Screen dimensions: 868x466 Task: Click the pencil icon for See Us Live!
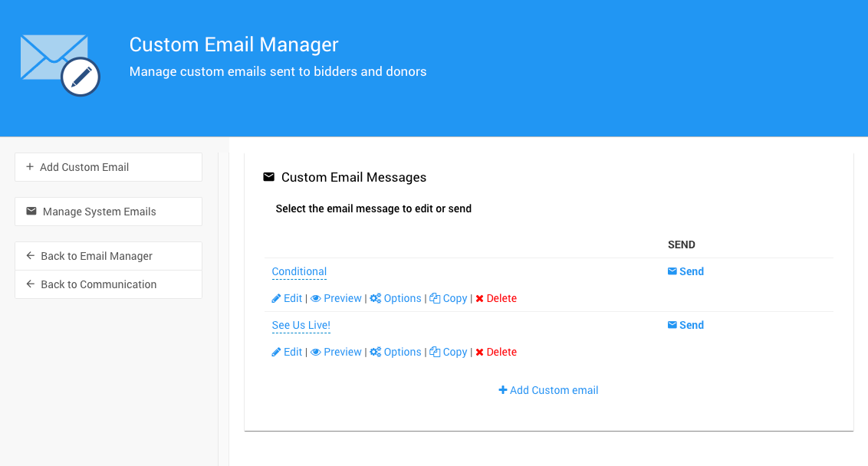point(276,352)
